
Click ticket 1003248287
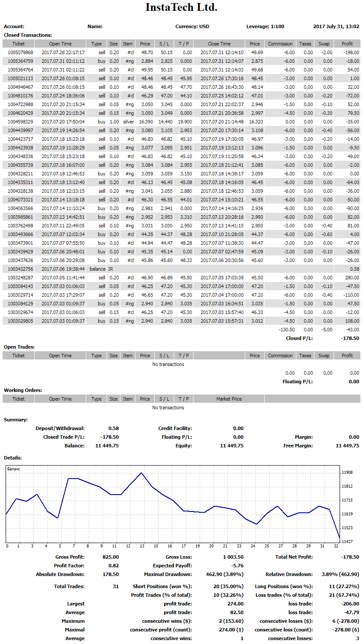tap(20, 278)
